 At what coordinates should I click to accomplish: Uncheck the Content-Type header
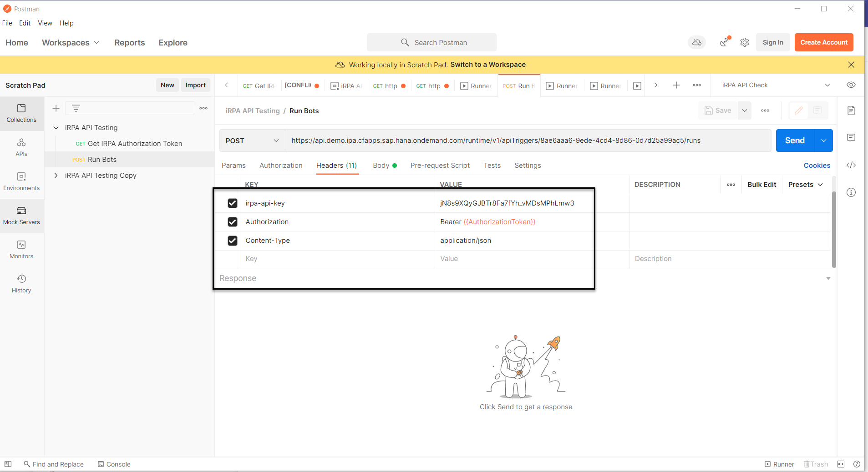point(233,241)
